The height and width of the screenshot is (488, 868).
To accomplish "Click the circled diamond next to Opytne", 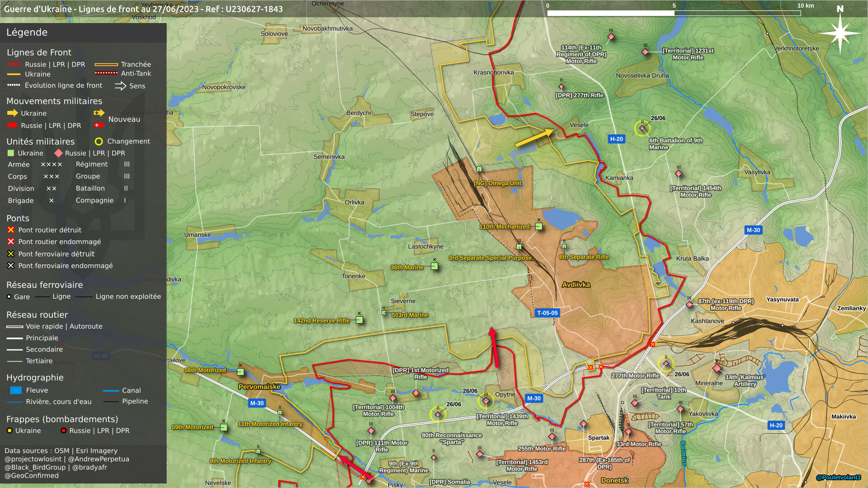I will coord(486,400).
